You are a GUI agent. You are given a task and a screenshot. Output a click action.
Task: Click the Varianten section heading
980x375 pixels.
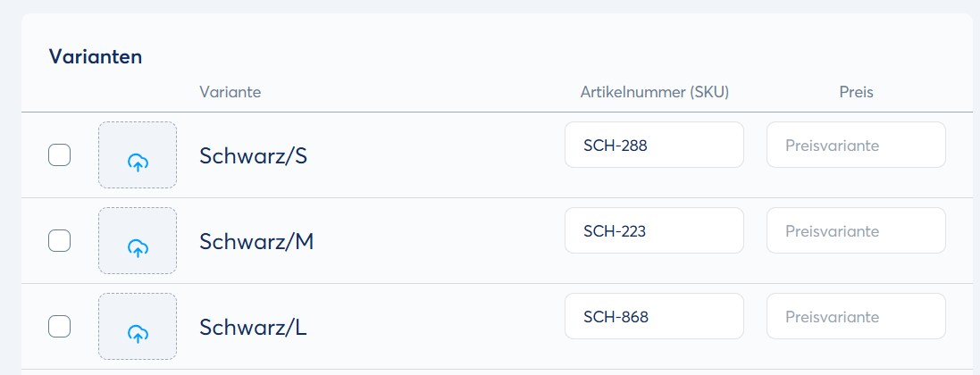click(x=96, y=56)
